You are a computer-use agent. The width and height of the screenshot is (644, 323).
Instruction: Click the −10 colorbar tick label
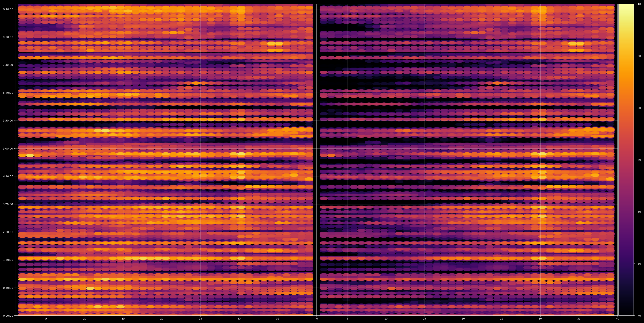(638, 4)
